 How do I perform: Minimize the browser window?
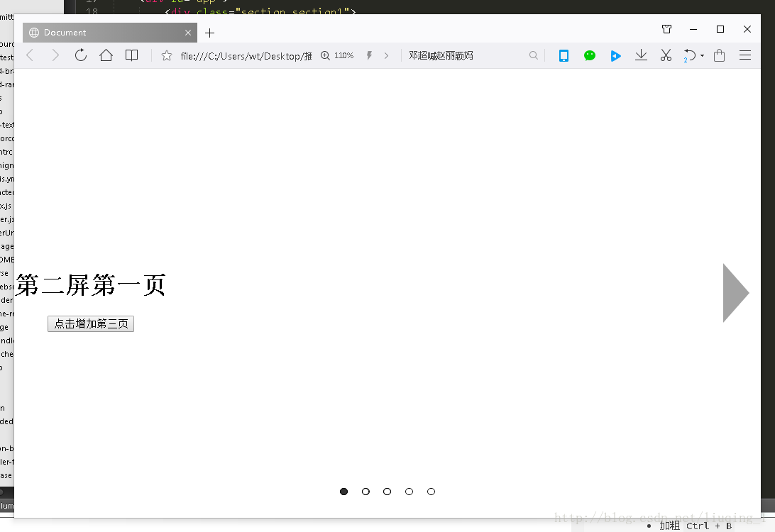click(693, 29)
